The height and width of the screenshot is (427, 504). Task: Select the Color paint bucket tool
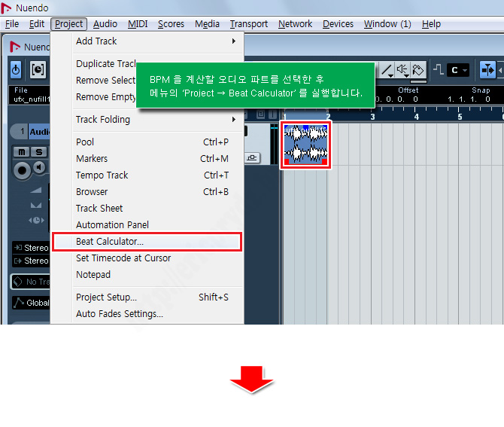(418, 69)
